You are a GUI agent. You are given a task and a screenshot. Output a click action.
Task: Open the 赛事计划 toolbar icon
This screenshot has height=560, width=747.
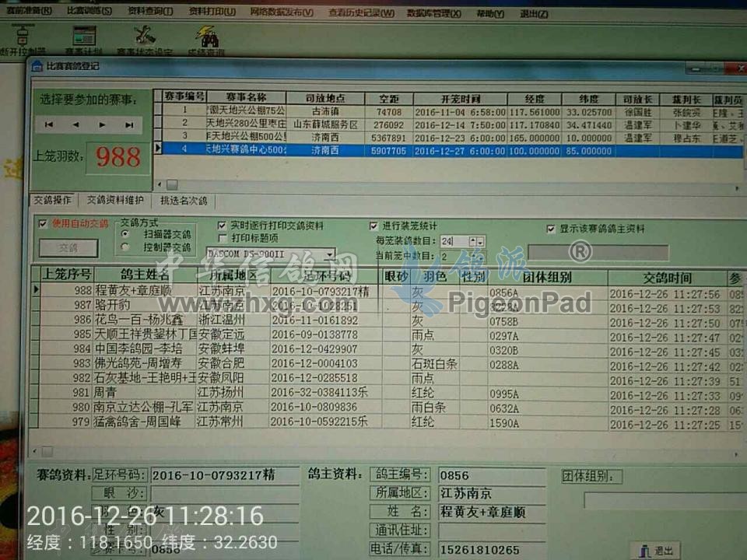(x=84, y=37)
